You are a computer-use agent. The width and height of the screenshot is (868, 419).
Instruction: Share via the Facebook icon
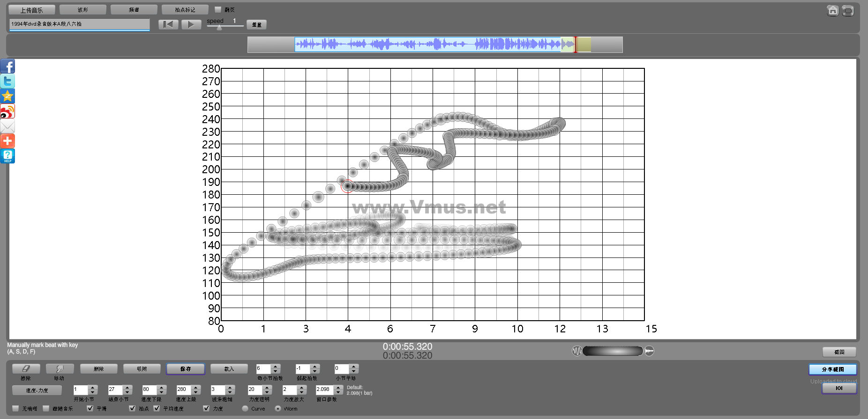[x=7, y=66]
